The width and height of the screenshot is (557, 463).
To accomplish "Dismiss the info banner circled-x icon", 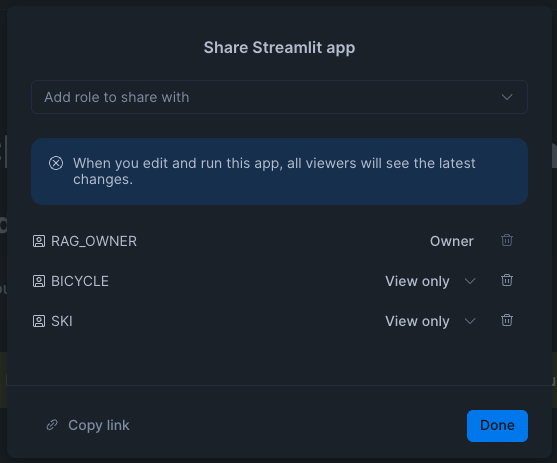I will pyautogui.click(x=56, y=163).
